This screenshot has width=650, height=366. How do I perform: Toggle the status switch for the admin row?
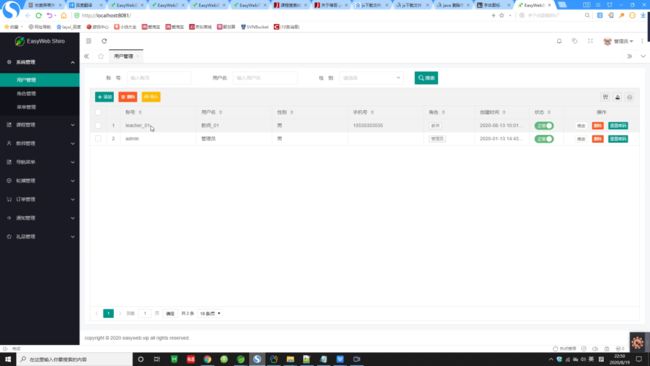[544, 139]
